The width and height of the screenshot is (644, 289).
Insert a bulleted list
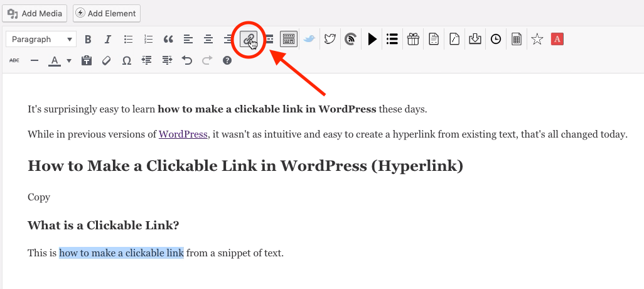coord(128,40)
